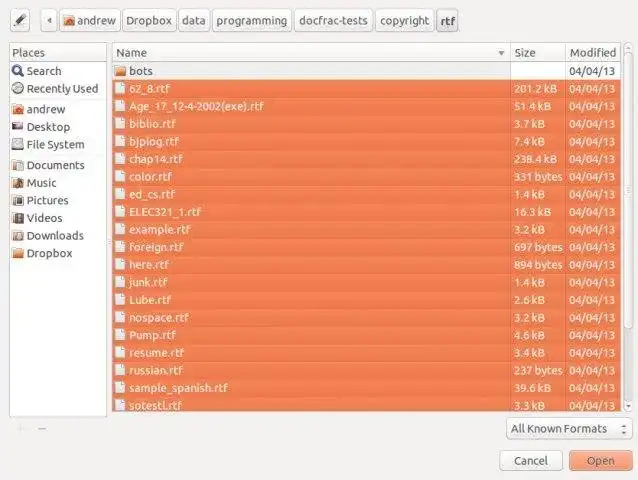Click the Search icon in Places
The image size is (638, 480).
pos(17,71)
